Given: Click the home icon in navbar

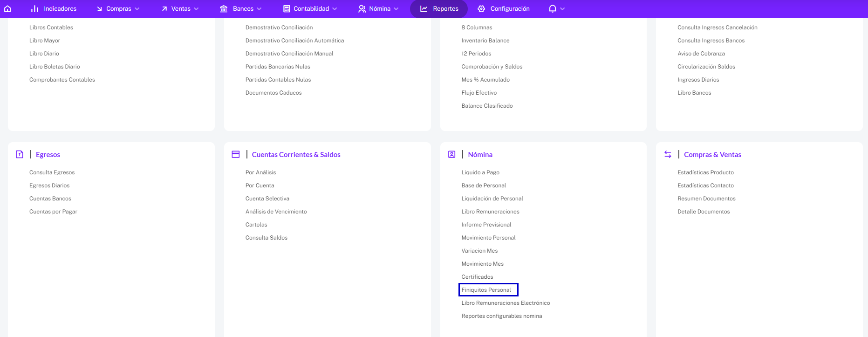Looking at the screenshot, I should pos(7,9).
